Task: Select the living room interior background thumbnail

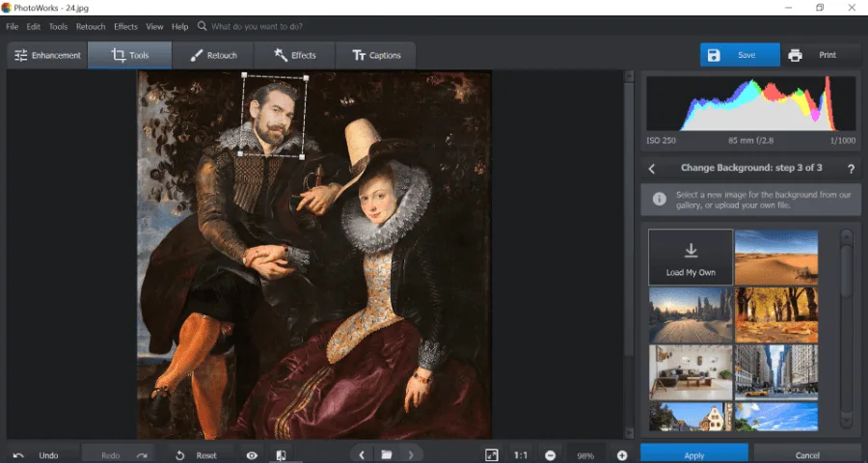Action: [x=691, y=372]
